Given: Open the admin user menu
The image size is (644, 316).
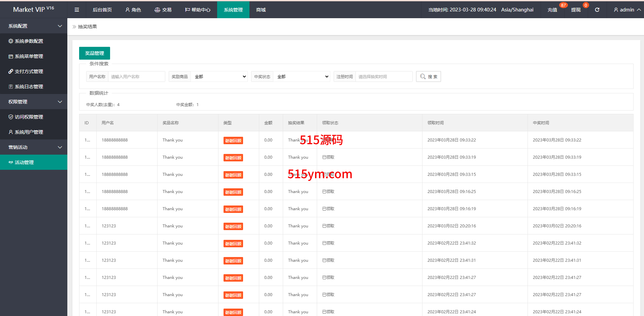Looking at the screenshot, I should tap(627, 10).
